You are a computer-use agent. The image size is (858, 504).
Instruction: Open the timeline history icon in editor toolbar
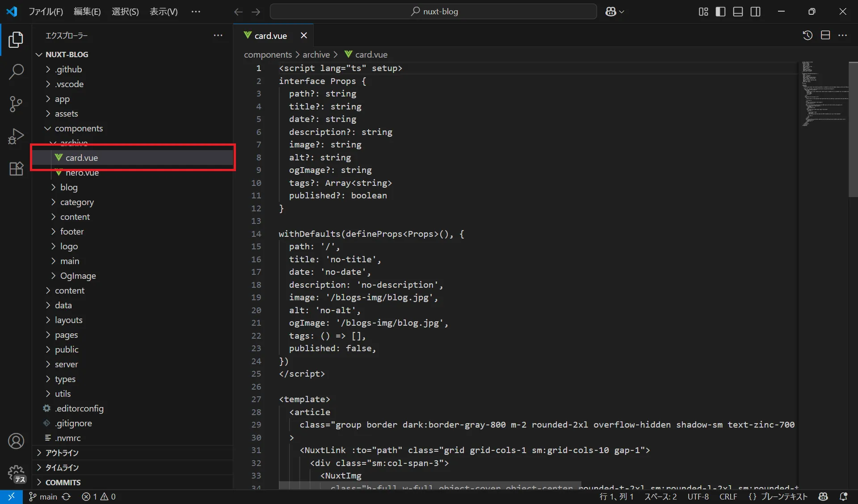point(808,35)
